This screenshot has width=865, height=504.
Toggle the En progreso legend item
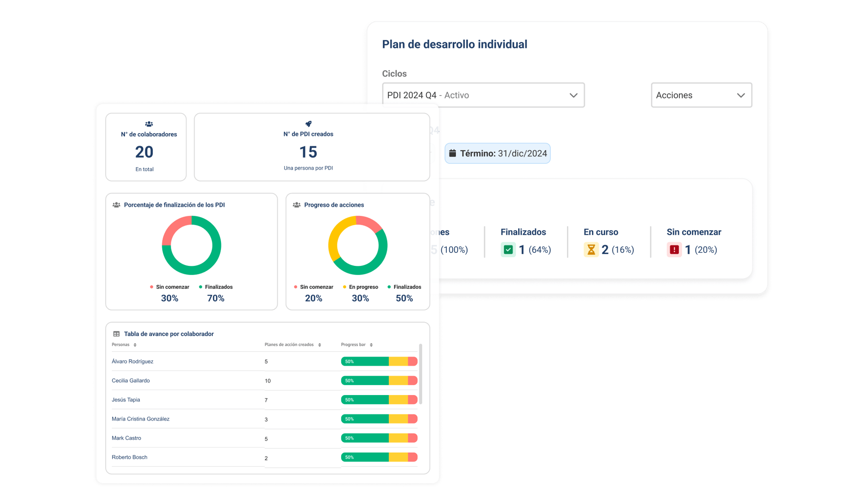[360, 287]
